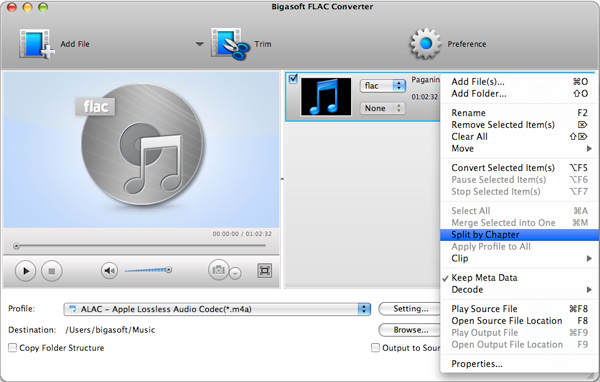The image size is (600, 382).
Task: Open snapshot options dropdown arrow
Action: point(235,273)
